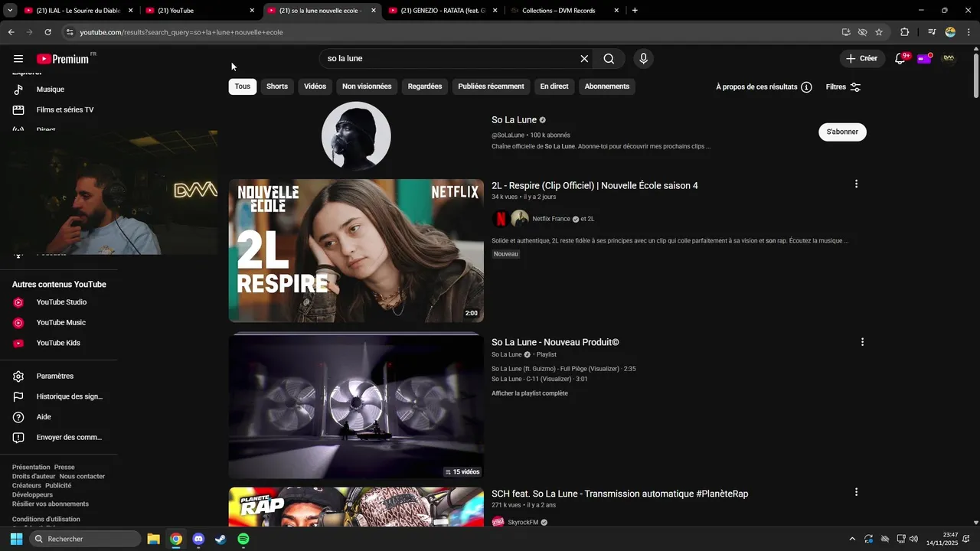Open Windows Start menu
This screenshot has width=980, height=551.
[x=16, y=539]
